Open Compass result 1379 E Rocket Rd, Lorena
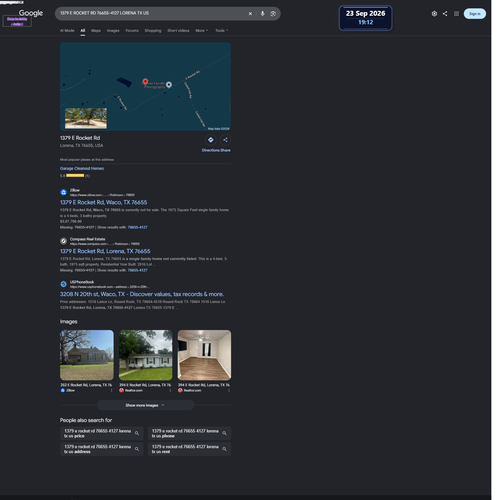Image resolution: width=497 pixels, height=500 pixels. coord(105,251)
